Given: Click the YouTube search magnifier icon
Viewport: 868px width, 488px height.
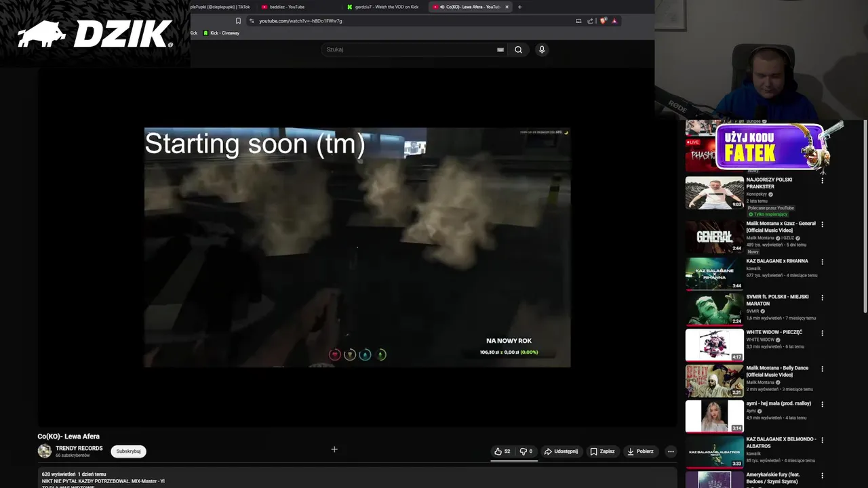Looking at the screenshot, I should click(518, 49).
